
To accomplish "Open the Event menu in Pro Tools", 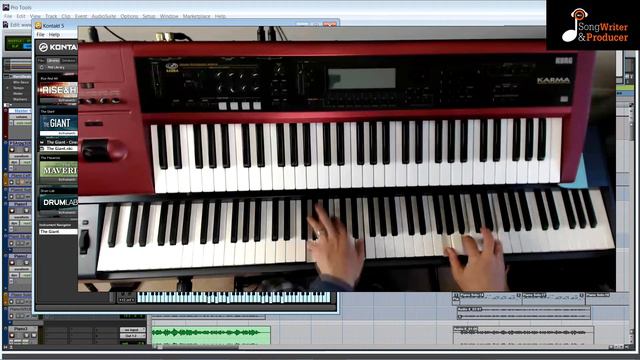I will (81, 16).
